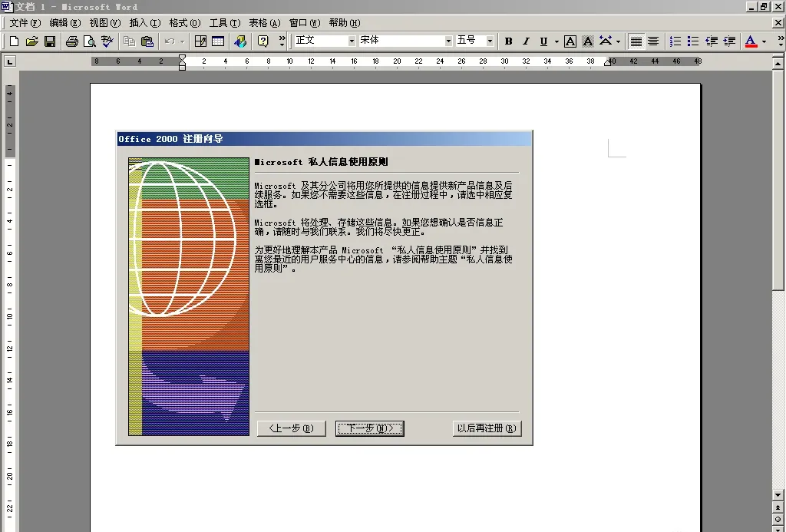786x532 pixels.
Task: Insert a table from the toolbar
Action: (x=218, y=41)
